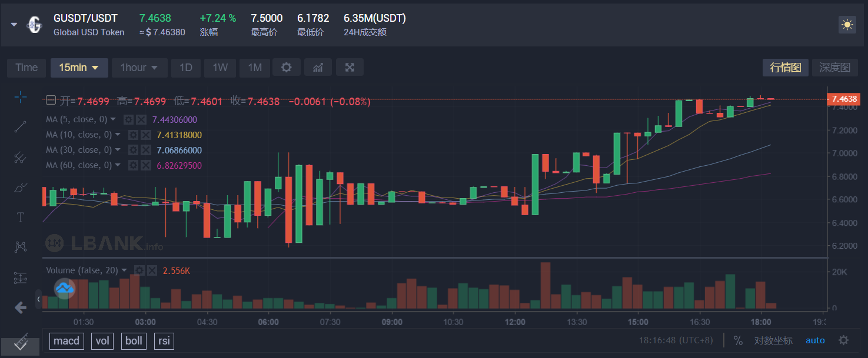Expand the trading pair selector arrow
The width and height of the screenshot is (868, 358).
pyautogui.click(x=14, y=25)
